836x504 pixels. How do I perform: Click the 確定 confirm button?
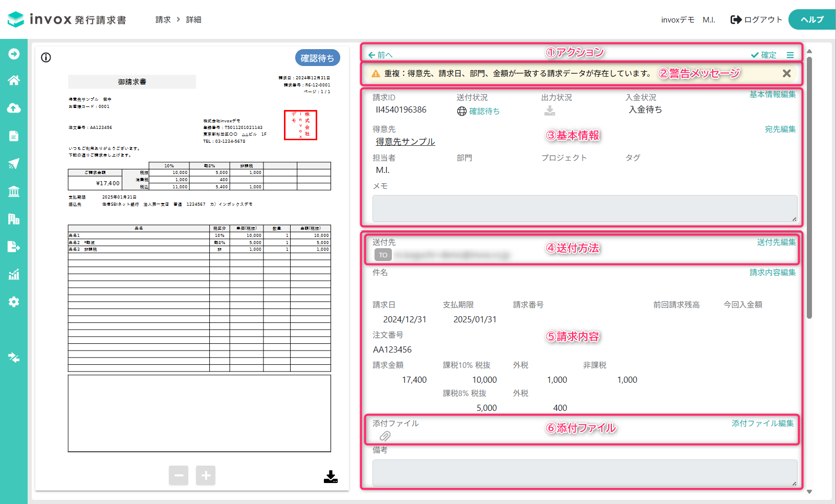(x=764, y=55)
